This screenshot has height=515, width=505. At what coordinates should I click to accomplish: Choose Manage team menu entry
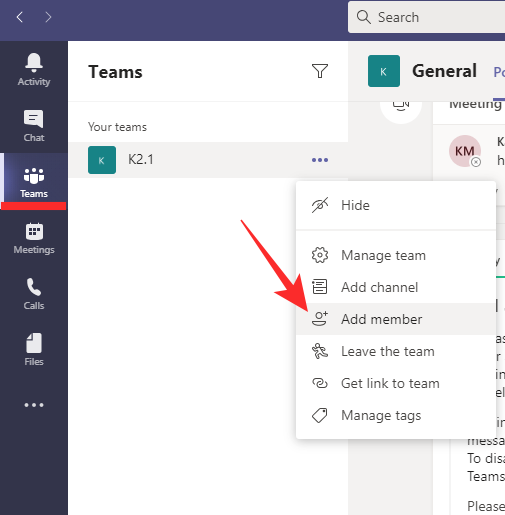(396, 256)
